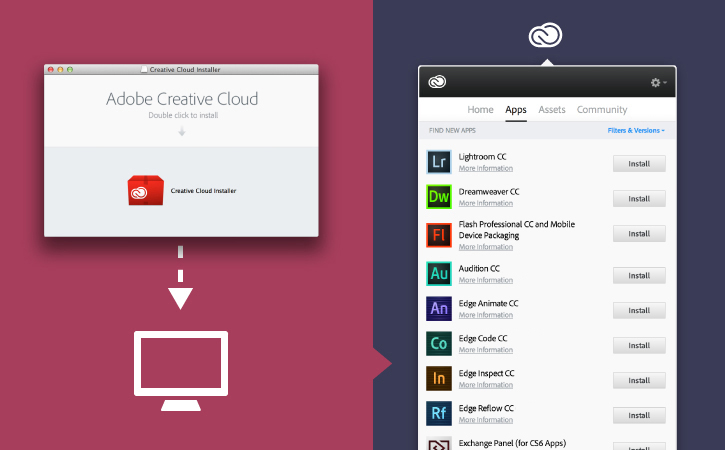Click the 'Edge Code CC' app name
Viewport: 725px width, 450px height.
point(483,339)
